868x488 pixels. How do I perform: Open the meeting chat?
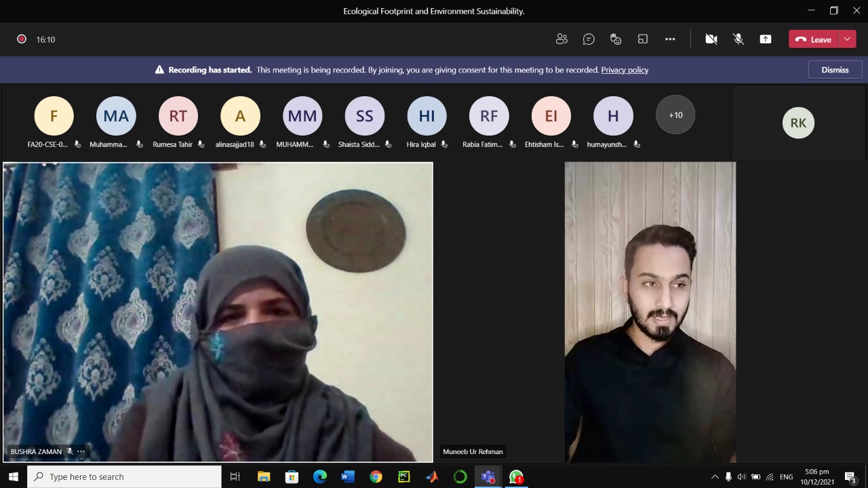click(589, 39)
